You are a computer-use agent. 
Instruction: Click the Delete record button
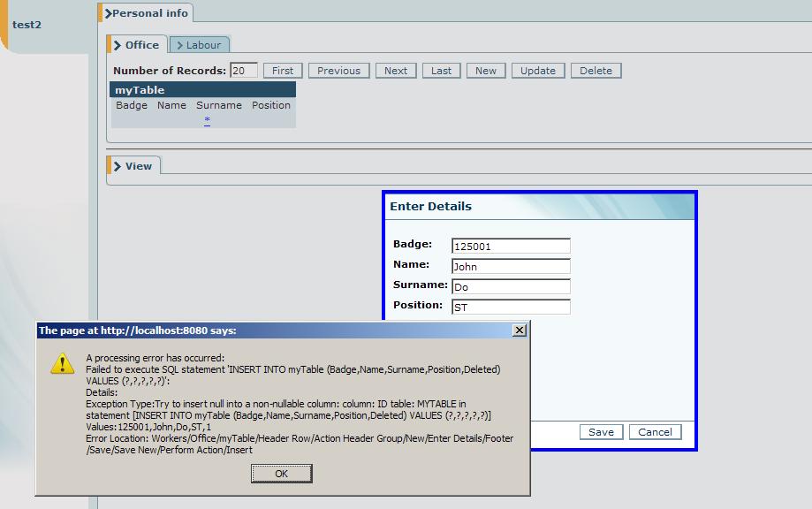coord(596,71)
